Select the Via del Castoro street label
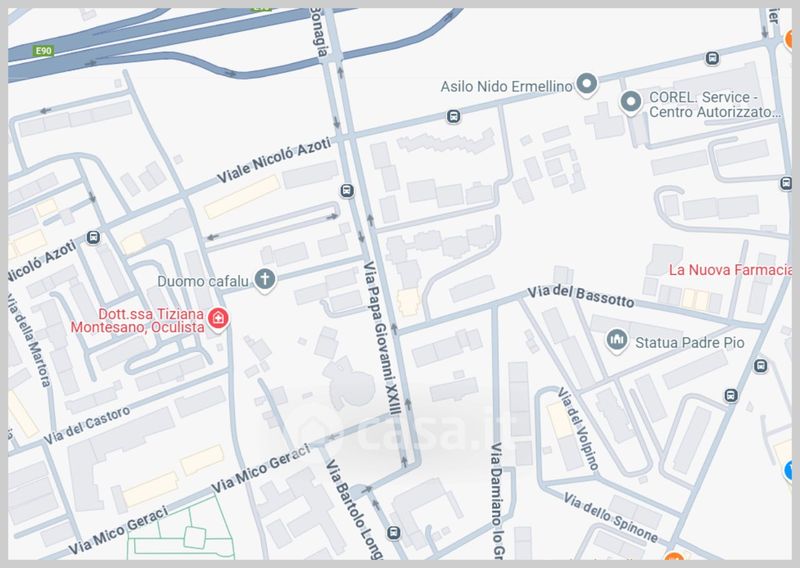Screen dimensions: 800x568 coord(87,425)
